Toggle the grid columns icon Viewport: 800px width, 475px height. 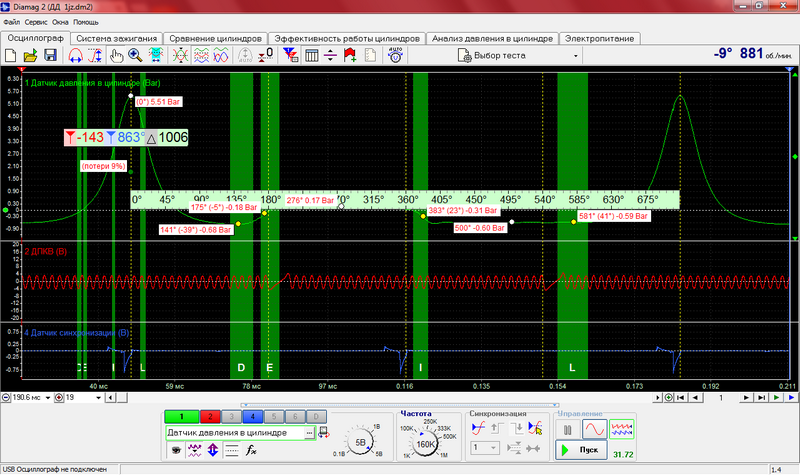point(311,55)
